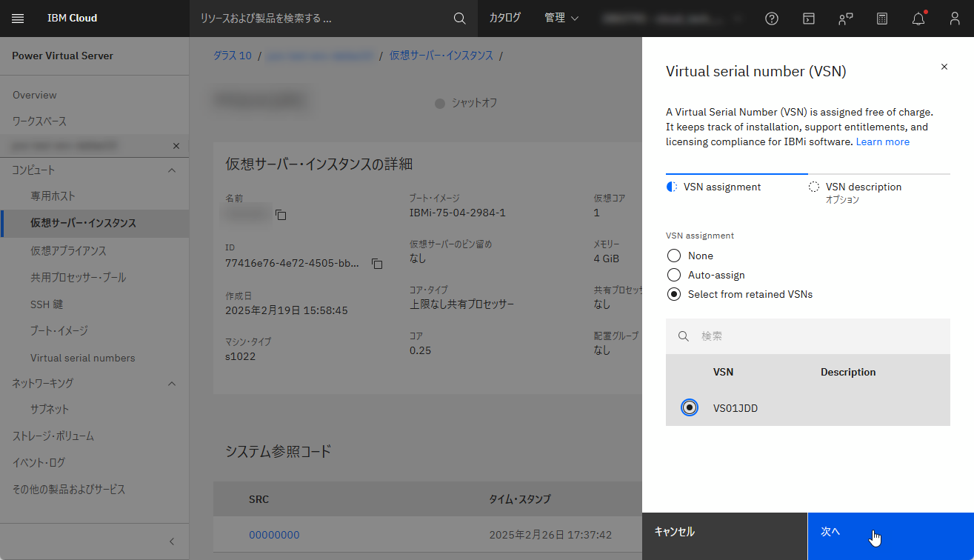This screenshot has height=560, width=974.
Task: Switch to VSN assignment step
Action: [x=736, y=187]
